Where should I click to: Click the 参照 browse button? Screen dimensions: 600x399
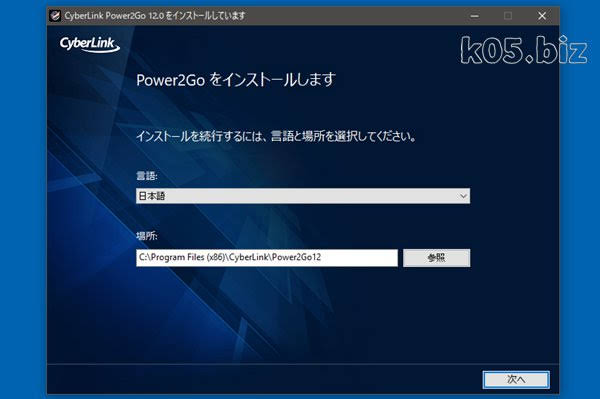pos(436,258)
